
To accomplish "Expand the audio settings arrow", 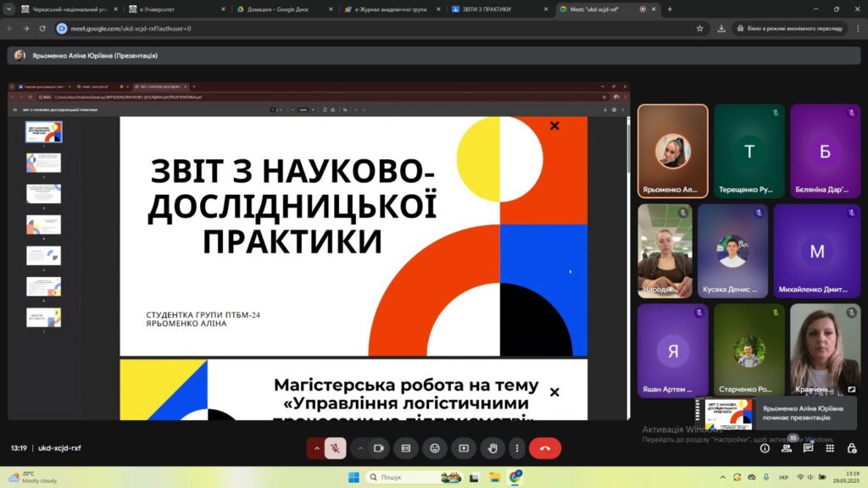I will (x=317, y=448).
